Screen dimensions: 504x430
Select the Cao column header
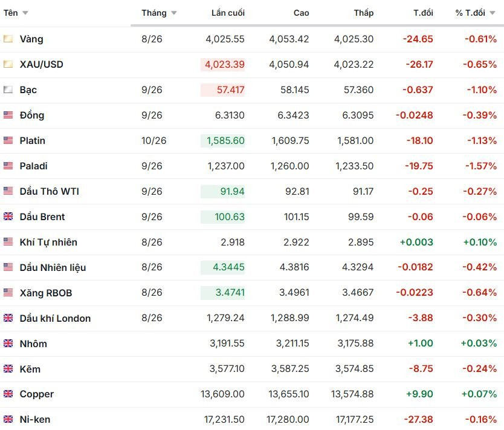301,13
